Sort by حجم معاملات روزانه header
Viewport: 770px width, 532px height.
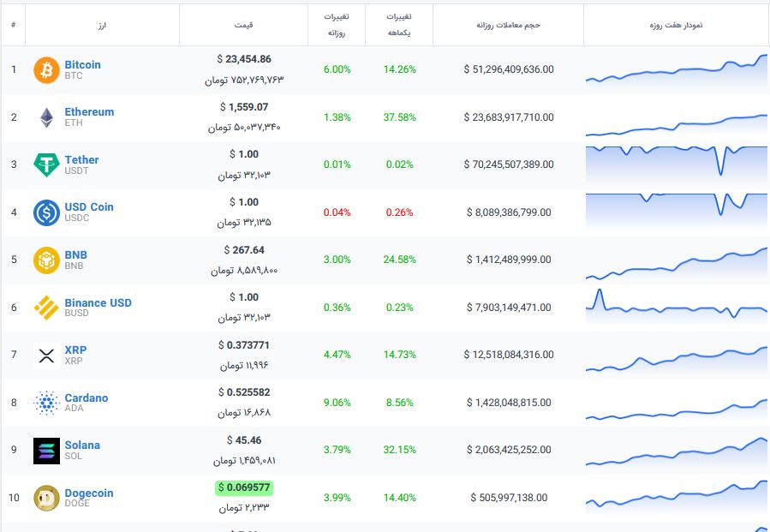508,25
